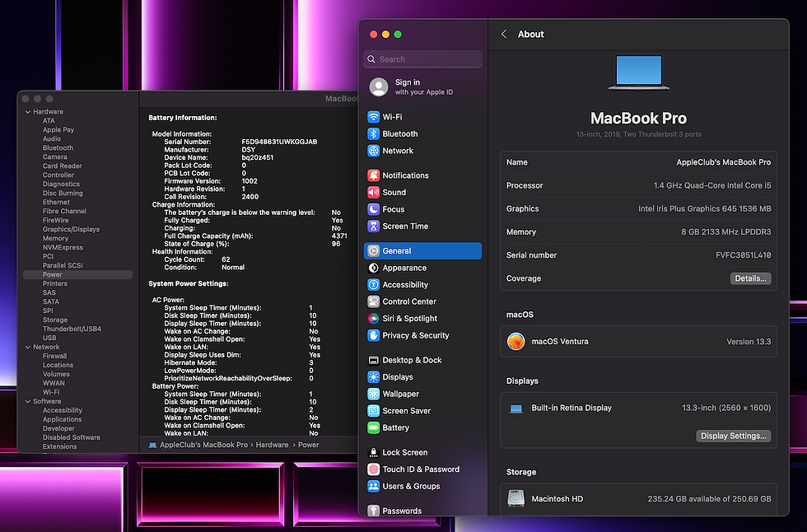Open Control Center icon

click(373, 301)
